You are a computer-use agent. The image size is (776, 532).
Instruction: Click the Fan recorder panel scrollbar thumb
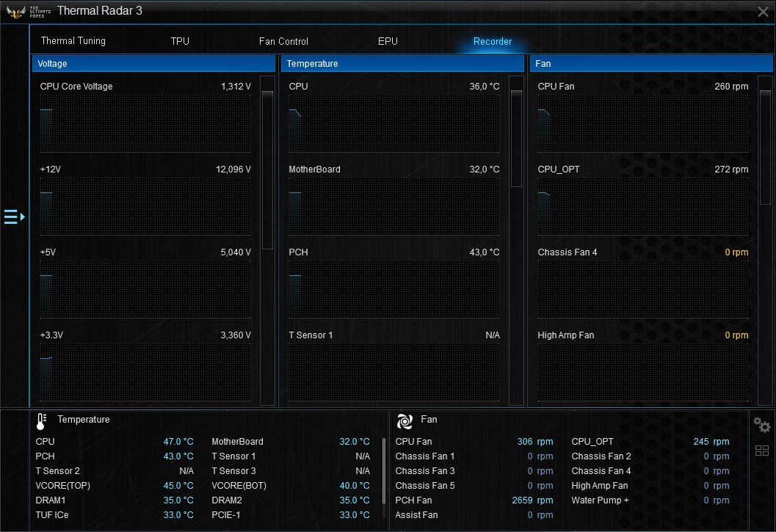pyautogui.click(x=765, y=147)
